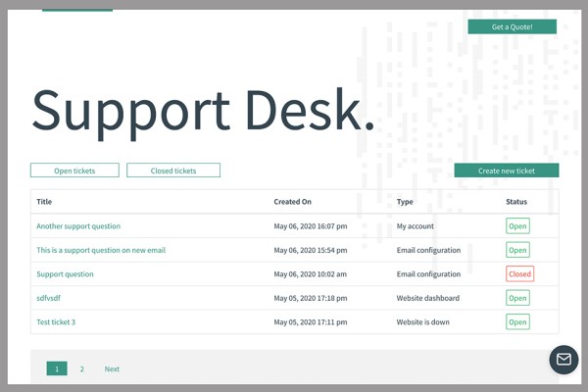588x392 pixels.
Task: Click Open badge on the new email question row
Action: click(517, 250)
